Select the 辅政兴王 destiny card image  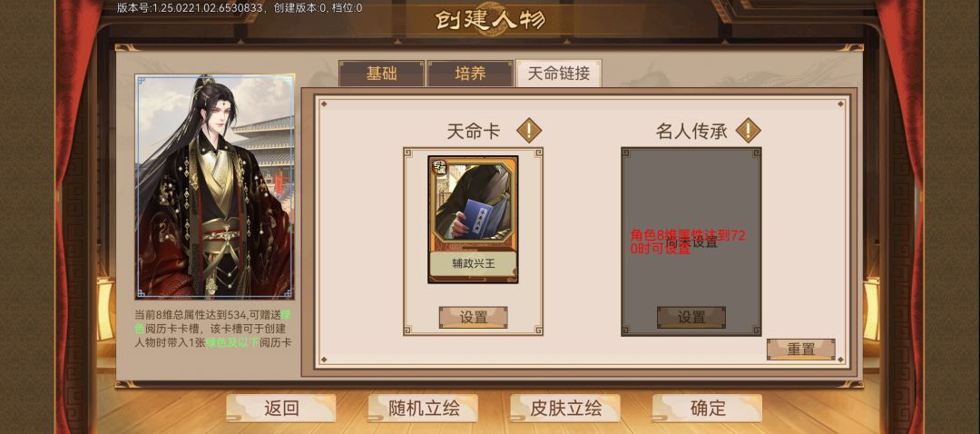point(473,220)
